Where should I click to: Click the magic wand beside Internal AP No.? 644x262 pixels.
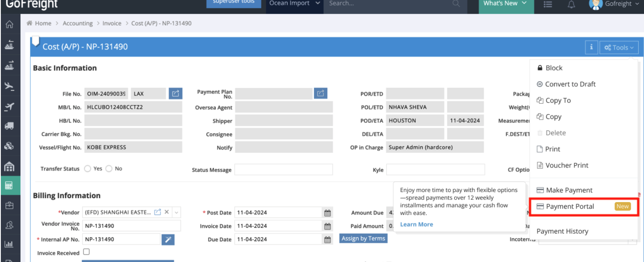click(x=167, y=239)
